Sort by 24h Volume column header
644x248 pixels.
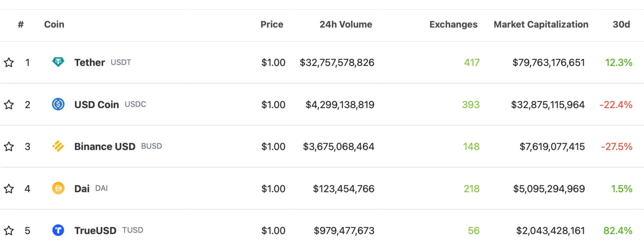pos(346,24)
